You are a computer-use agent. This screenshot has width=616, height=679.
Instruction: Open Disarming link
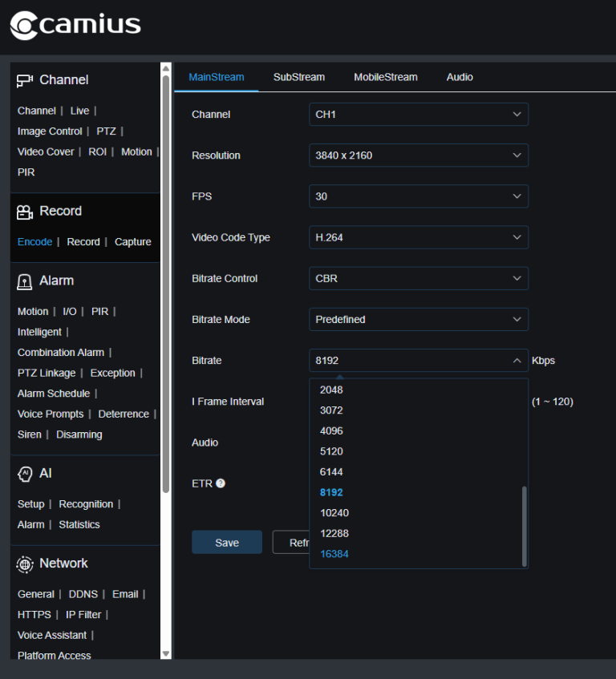click(79, 434)
